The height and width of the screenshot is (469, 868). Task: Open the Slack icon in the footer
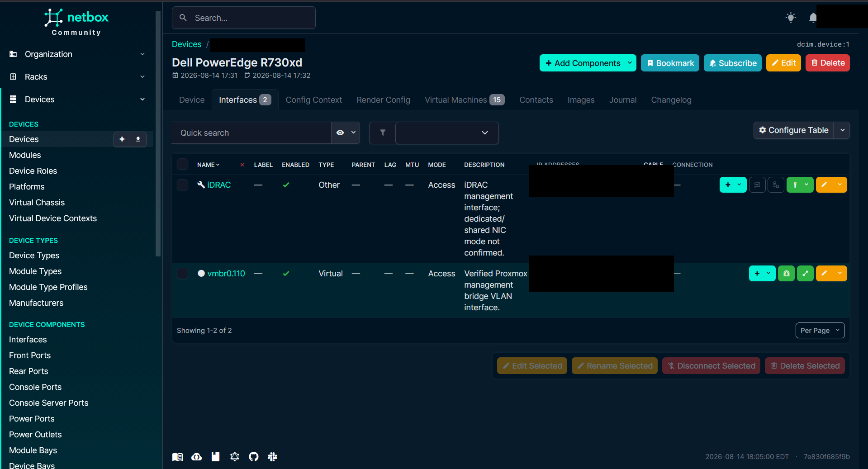point(272,457)
